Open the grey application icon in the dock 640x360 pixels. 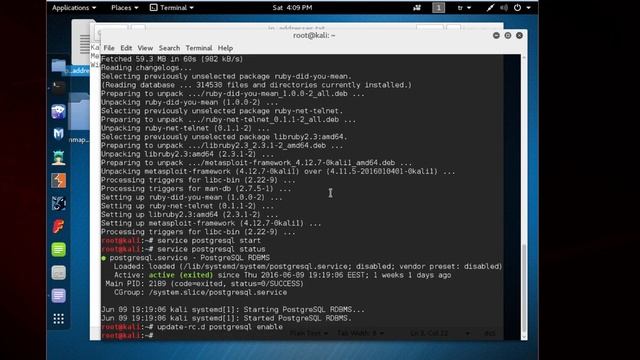pos(58,273)
